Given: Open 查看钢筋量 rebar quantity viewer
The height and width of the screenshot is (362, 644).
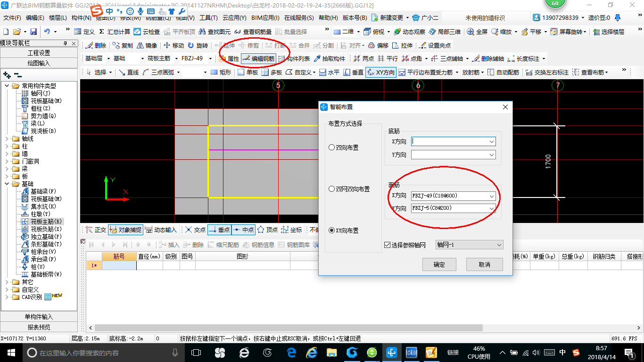Looking at the screenshot, I should pyautogui.click(x=253, y=32).
